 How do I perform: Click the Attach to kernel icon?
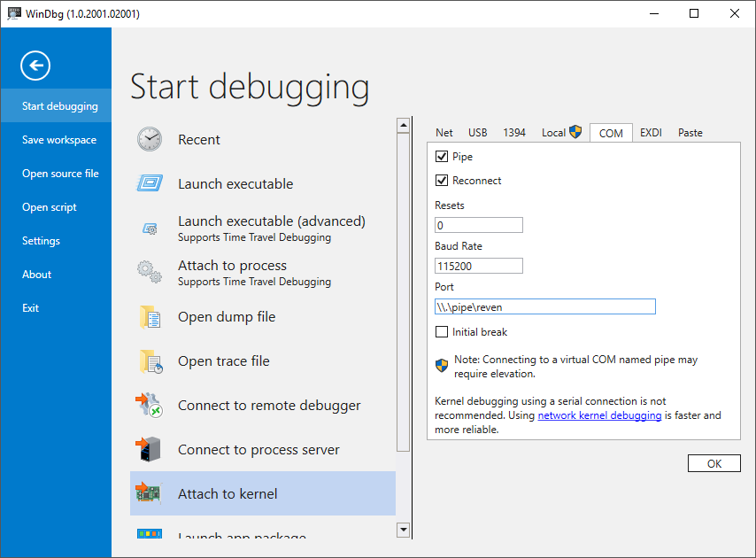tap(150, 493)
